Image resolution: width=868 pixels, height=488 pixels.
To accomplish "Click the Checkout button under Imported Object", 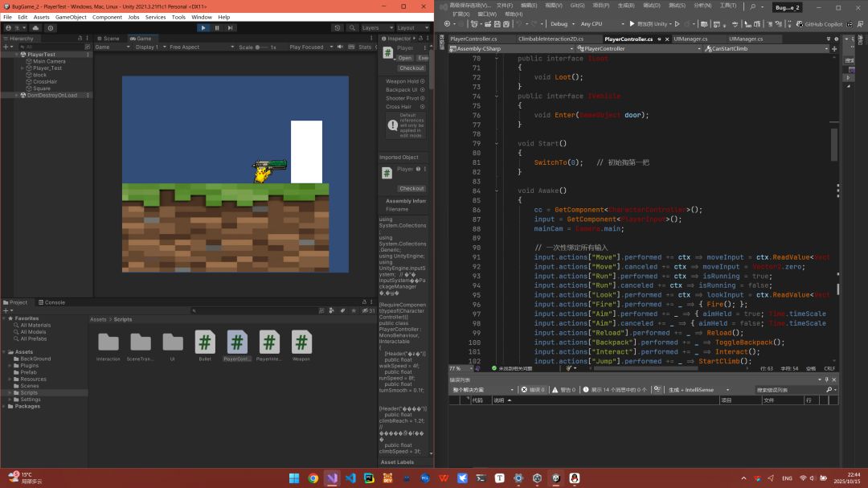I will [411, 189].
